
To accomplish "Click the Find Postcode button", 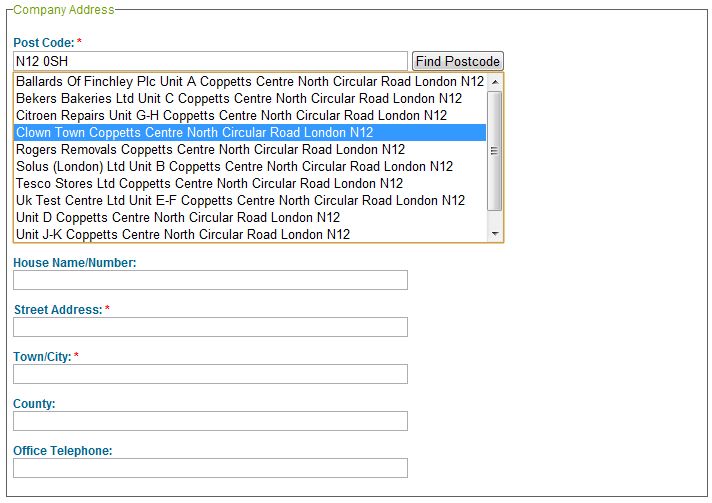I will tap(457, 61).
